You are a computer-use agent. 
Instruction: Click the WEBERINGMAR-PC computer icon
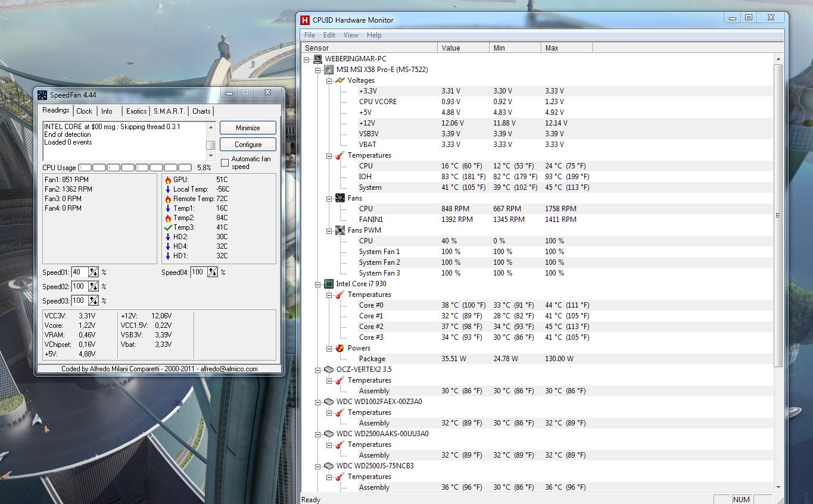tap(318, 59)
